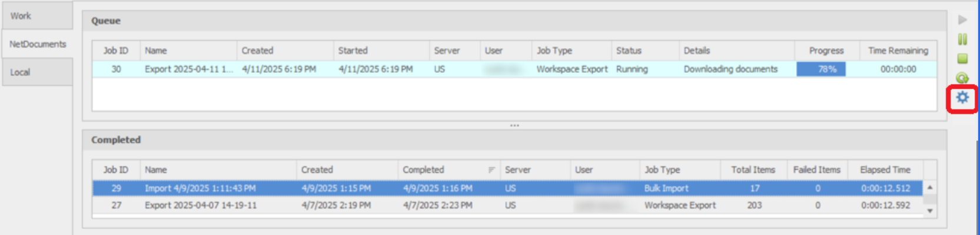
Task: Click 'Export 2025-04-07 14-19-11' job name
Action: (x=201, y=206)
